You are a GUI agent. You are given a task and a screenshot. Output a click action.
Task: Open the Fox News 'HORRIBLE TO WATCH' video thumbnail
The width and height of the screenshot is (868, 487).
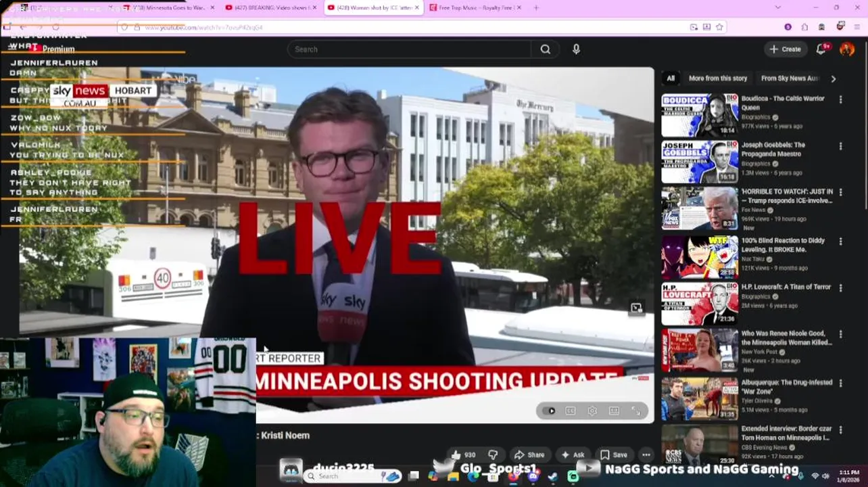[x=700, y=209]
